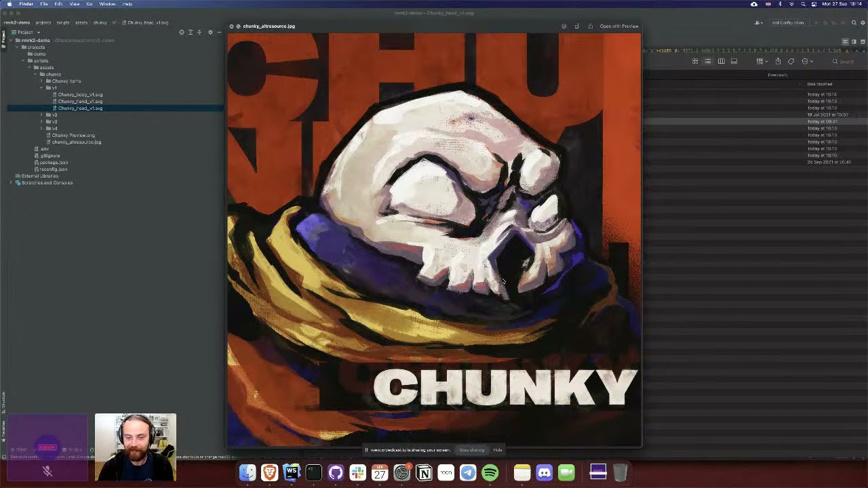
Task: Open Spotify from the dock
Action: (490, 472)
